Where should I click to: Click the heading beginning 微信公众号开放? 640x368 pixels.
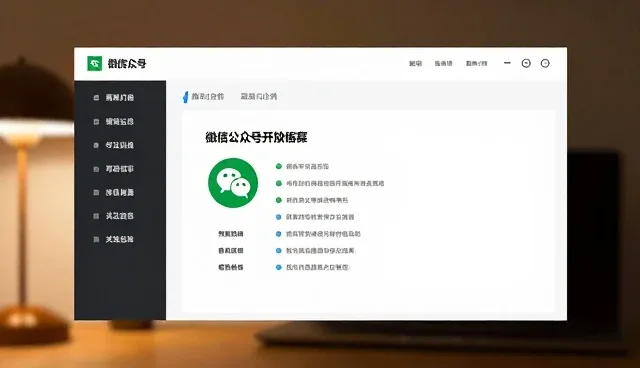click(256, 137)
